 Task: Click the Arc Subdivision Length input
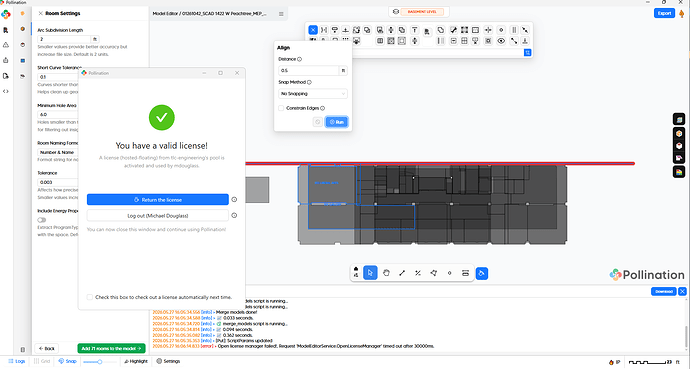click(64, 39)
